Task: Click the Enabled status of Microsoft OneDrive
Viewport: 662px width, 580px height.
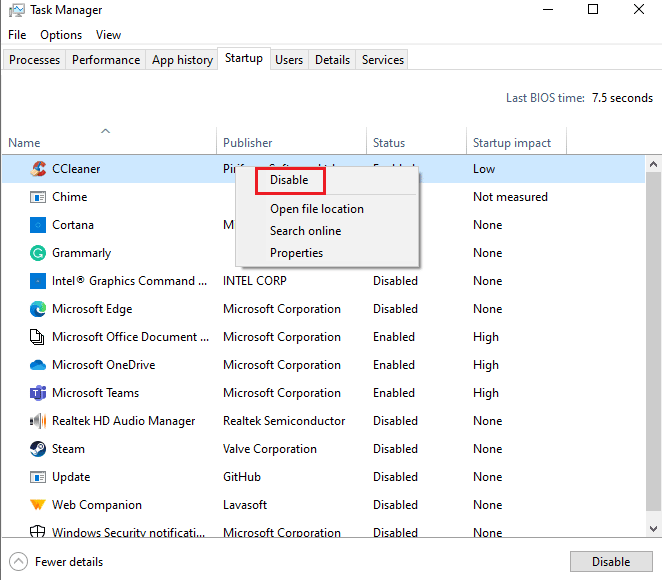Action: tap(394, 365)
